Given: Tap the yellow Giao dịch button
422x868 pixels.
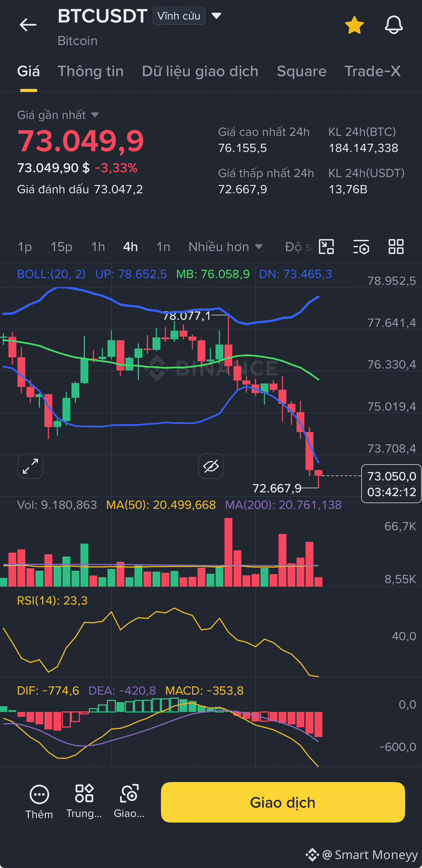Looking at the screenshot, I should coord(283,802).
